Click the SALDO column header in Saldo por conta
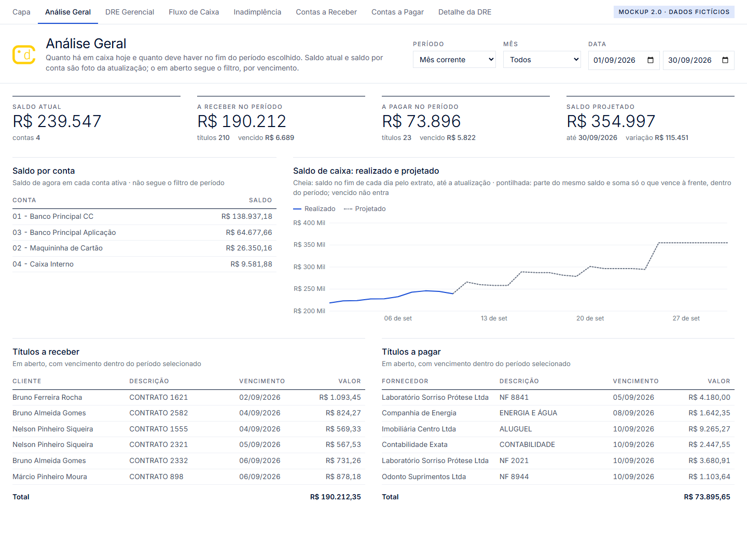This screenshot has width=747, height=560. 260,200
